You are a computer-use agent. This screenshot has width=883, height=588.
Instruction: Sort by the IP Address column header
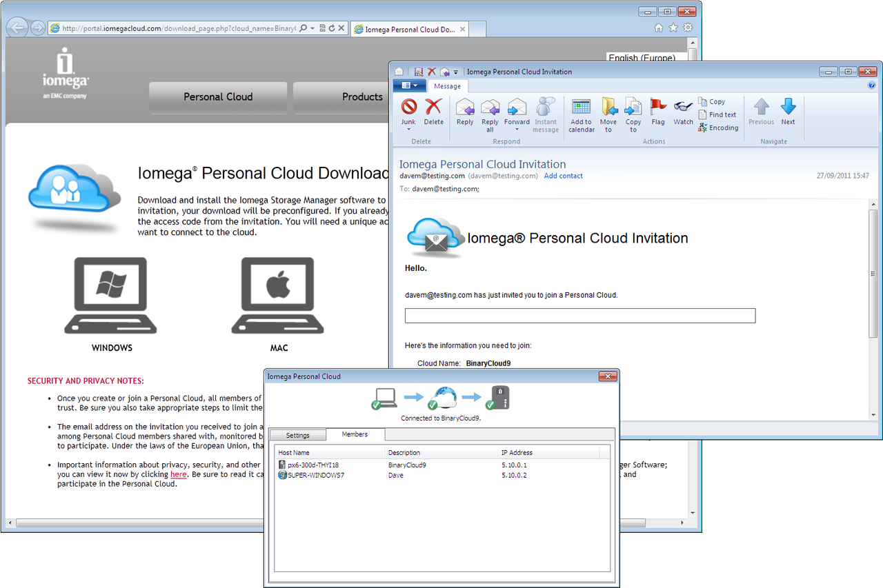(x=548, y=453)
